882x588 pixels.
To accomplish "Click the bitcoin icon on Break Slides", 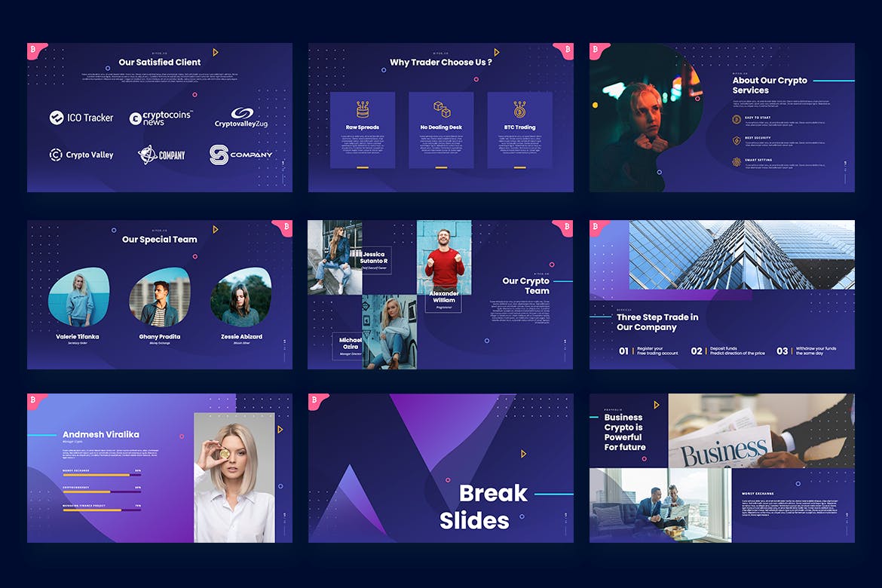I will pos(523,453).
